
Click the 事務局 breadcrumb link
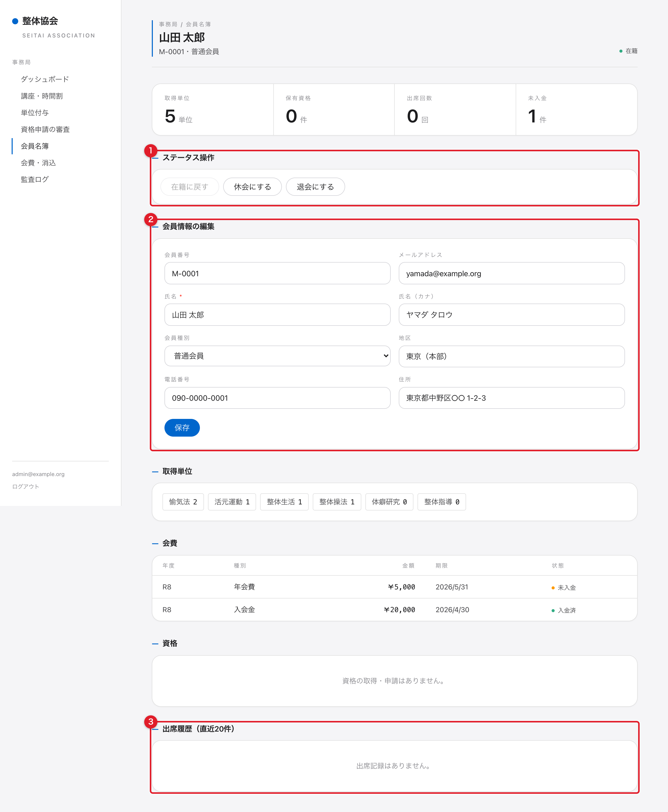point(168,24)
